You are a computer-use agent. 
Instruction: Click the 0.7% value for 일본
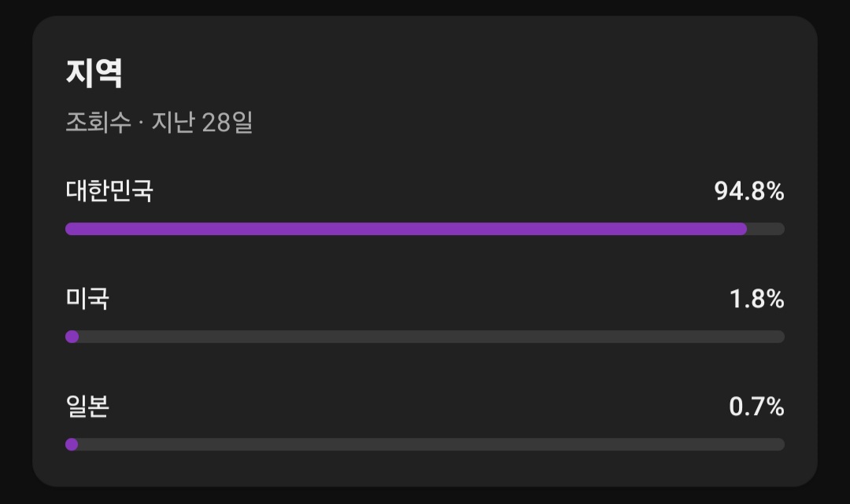point(756,407)
